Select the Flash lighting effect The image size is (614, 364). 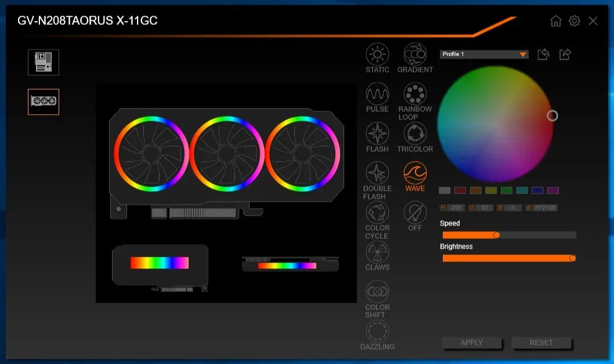click(377, 133)
